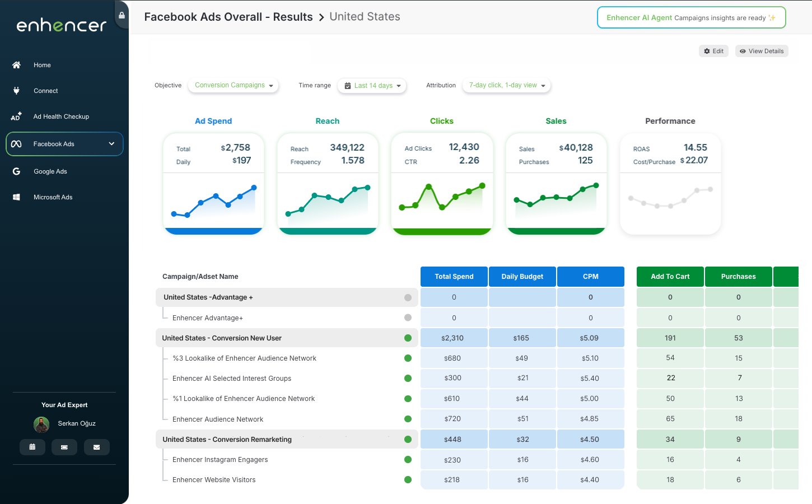
Task: Sort by Daily Budget column header
Action: (522, 277)
